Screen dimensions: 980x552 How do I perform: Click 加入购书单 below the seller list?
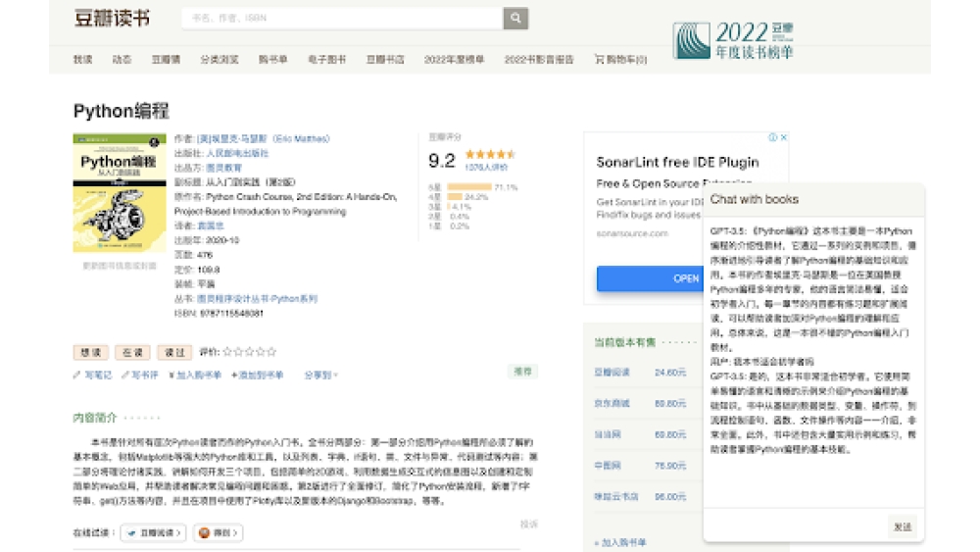point(620,542)
